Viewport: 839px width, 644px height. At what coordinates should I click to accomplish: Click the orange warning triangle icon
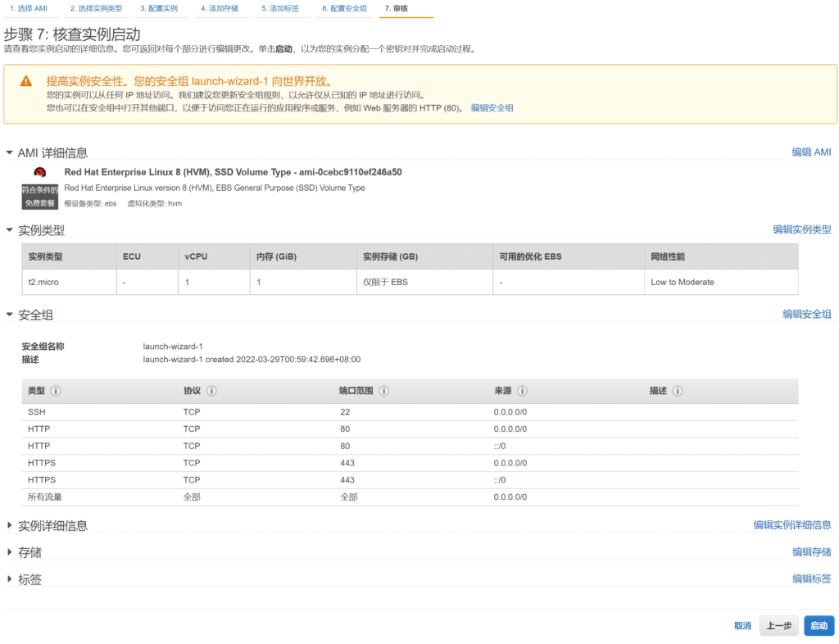[x=26, y=81]
